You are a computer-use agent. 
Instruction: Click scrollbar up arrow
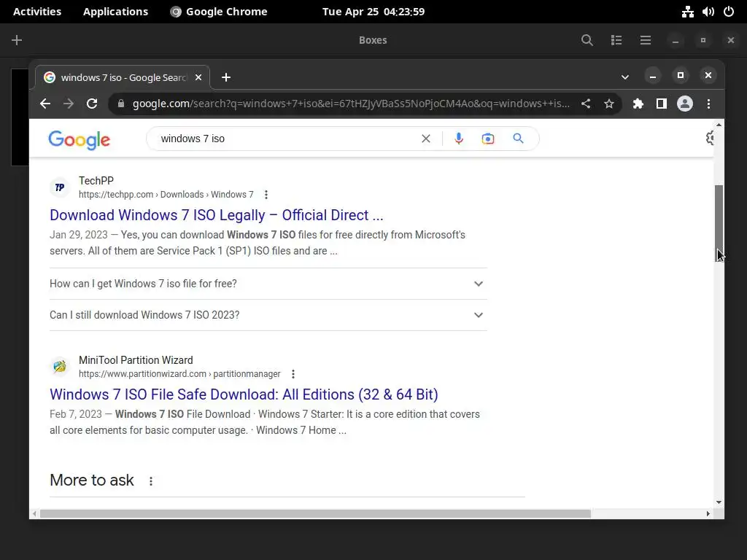pos(719,125)
